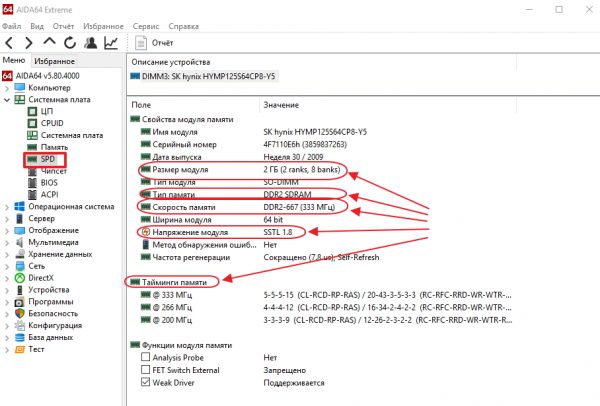Image resolution: width=600 pixels, height=406 pixels.
Task: Select the CPUID tree icon
Action: (x=33, y=123)
